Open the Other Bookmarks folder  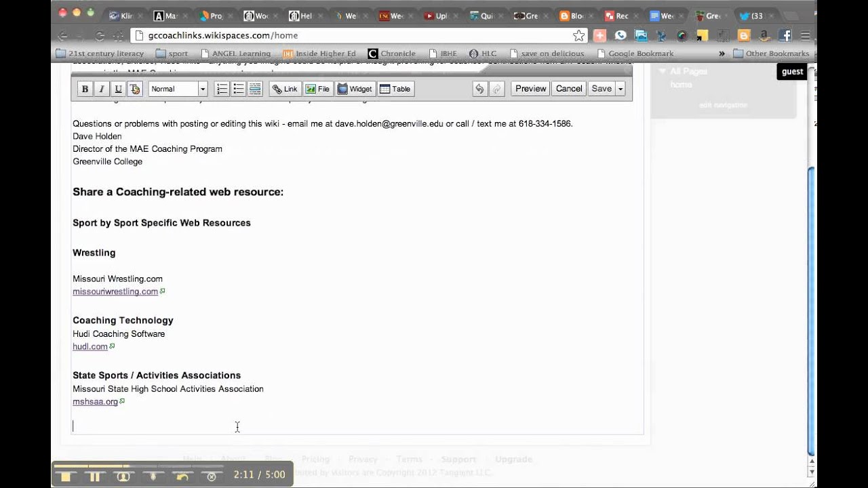click(x=771, y=54)
